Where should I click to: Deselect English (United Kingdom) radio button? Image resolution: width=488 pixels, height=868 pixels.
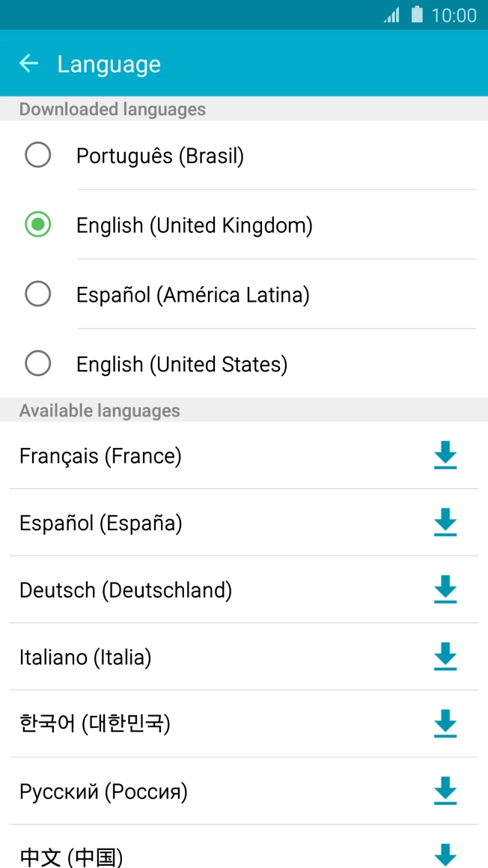click(38, 225)
